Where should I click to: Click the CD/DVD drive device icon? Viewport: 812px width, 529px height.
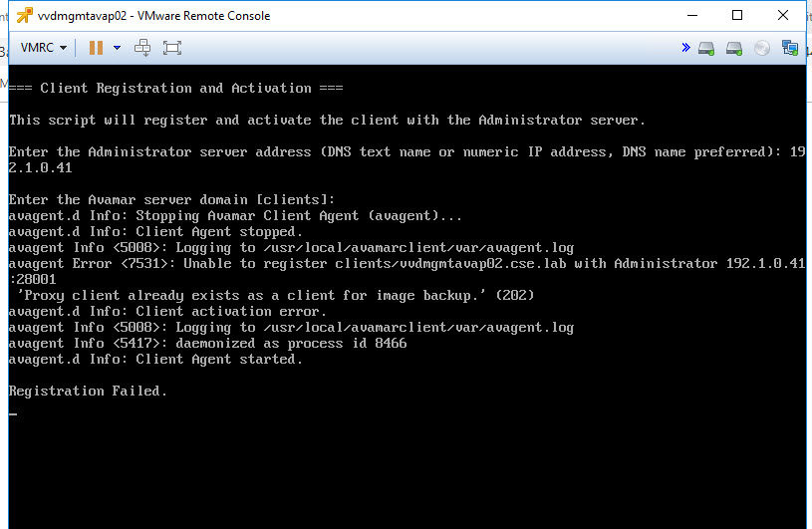coord(762,48)
